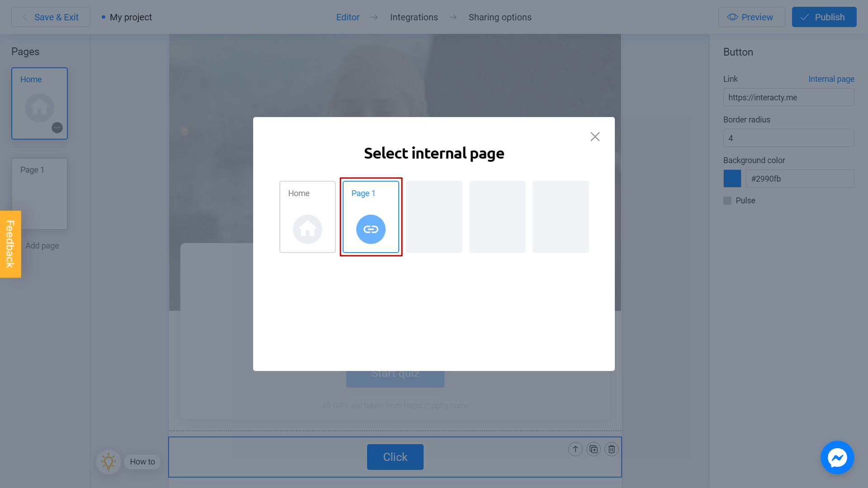Select the Editor tab
The image size is (868, 488).
pyautogui.click(x=348, y=17)
